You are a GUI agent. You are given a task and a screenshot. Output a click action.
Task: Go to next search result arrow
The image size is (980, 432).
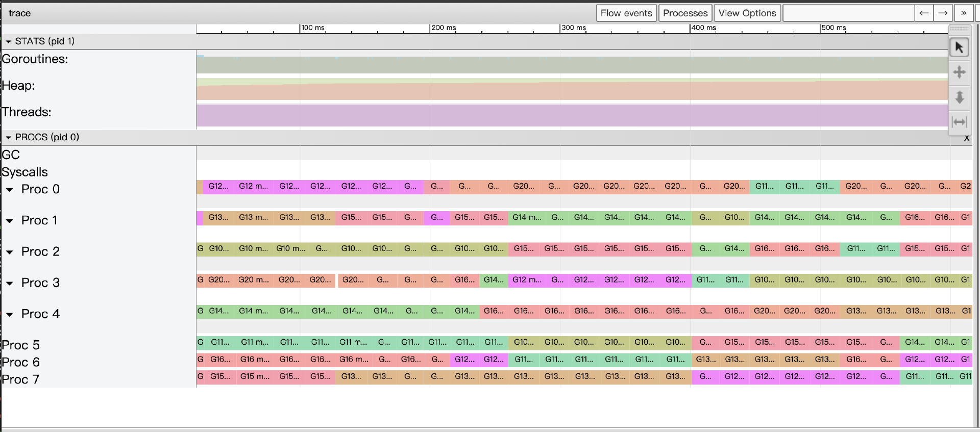click(943, 13)
